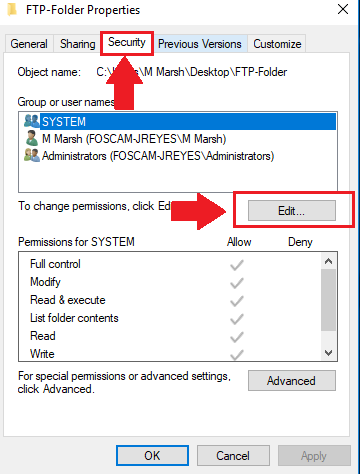Screen dimensions: 360x474
Task: Click the Administrators group icon
Action: (32, 155)
